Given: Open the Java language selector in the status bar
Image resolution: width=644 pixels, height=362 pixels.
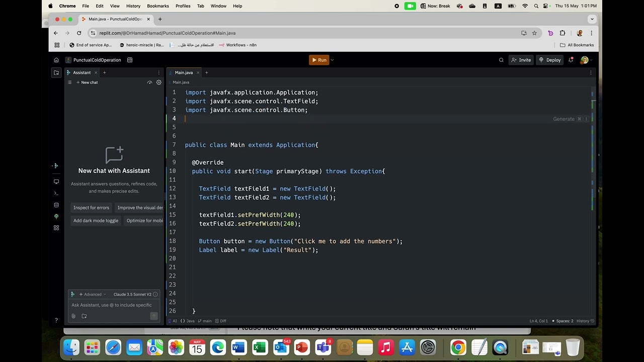Looking at the screenshot, I should [x=188, y=321].
